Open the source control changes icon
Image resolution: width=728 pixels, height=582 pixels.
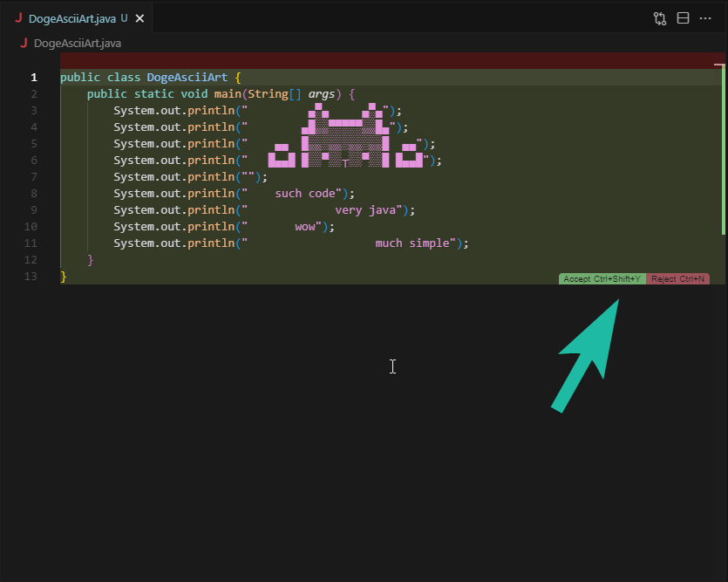coord(660,18)
